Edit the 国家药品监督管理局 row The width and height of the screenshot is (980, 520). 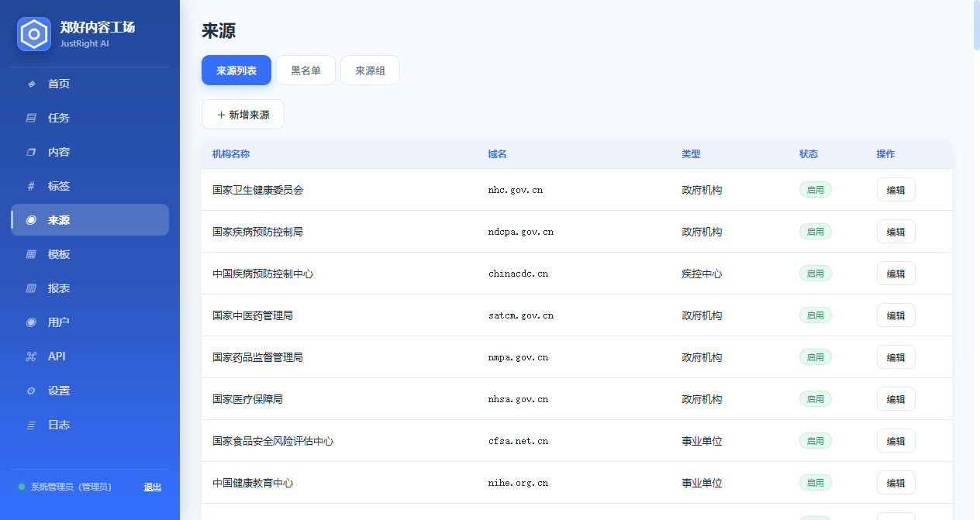(895, 357)
